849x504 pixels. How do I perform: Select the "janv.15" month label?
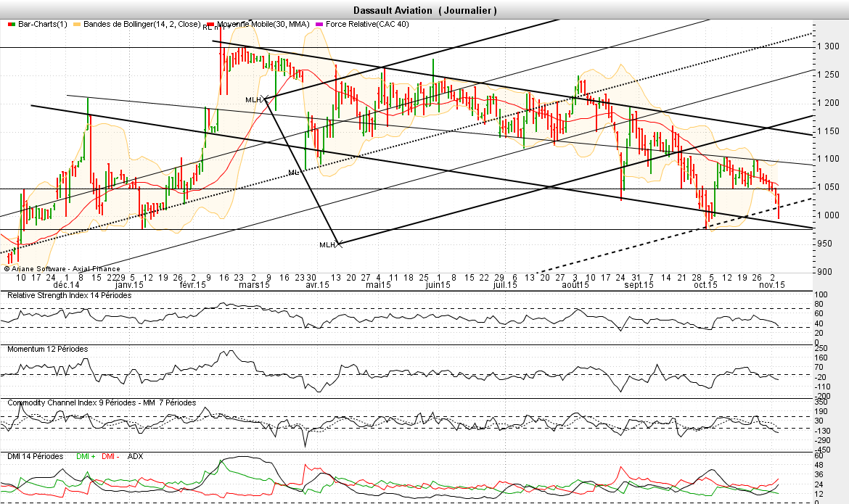point(130,285)
